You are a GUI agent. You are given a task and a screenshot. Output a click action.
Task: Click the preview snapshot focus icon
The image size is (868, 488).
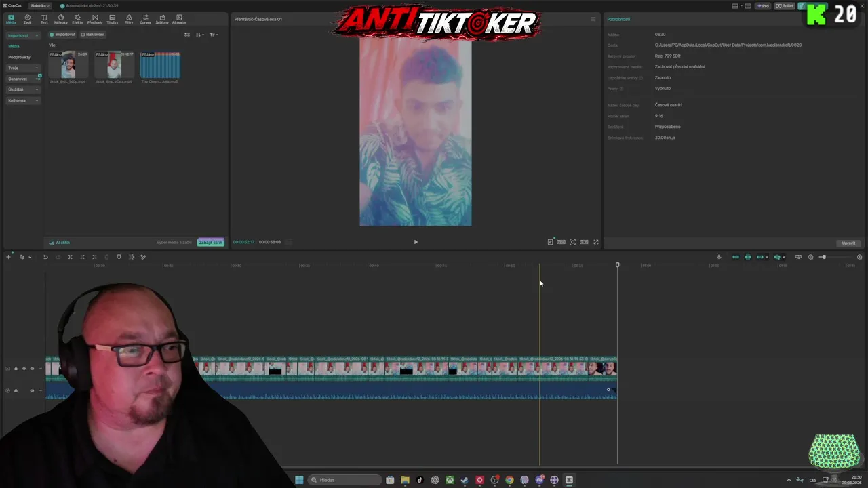(x=573, y=242)
